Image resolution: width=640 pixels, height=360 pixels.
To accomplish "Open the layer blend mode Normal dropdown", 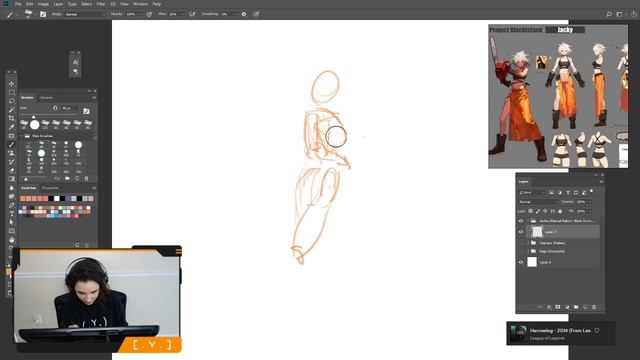I will pos(538,202).
